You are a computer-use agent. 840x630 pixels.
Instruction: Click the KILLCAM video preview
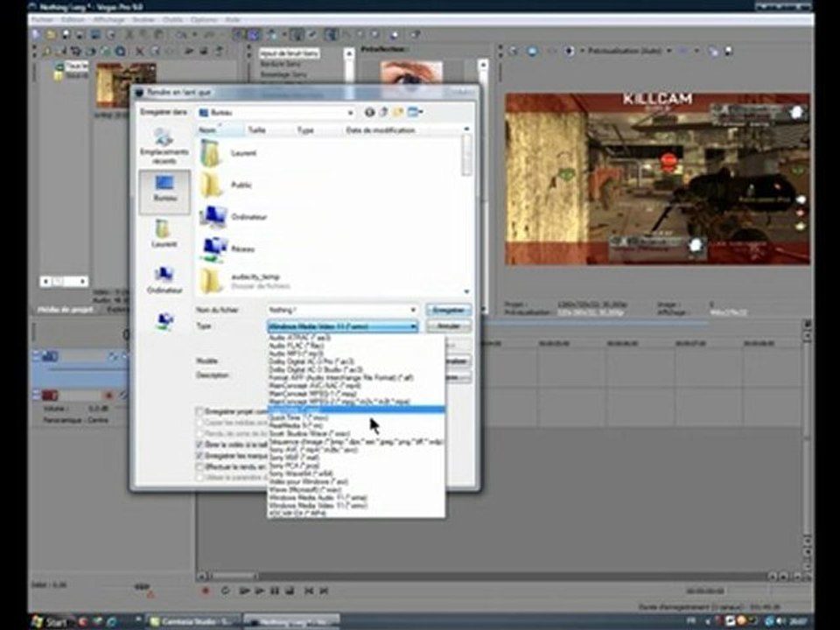[657, 178]
